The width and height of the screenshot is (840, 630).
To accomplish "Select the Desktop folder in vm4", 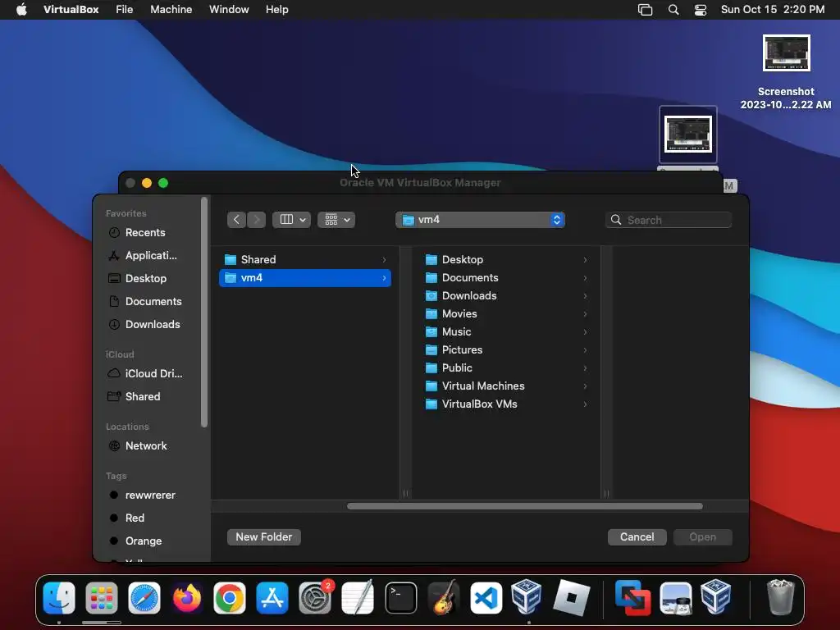I will coord(506,260).
